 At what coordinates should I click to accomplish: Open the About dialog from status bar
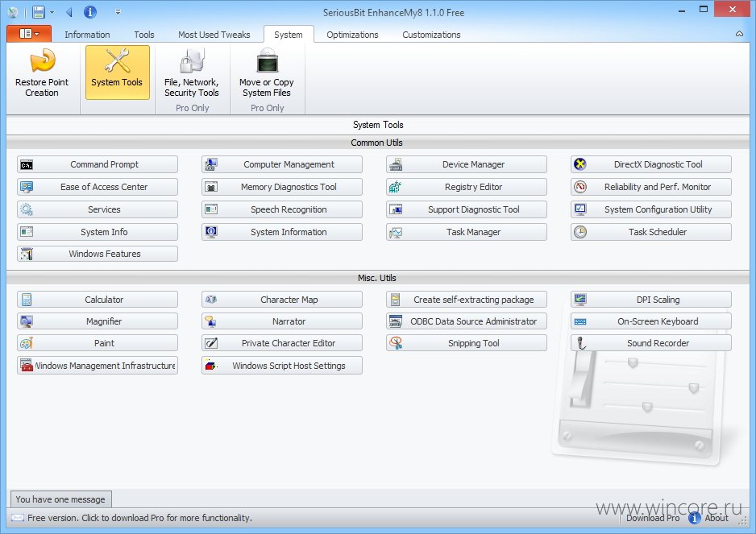[x=708, y=518]
